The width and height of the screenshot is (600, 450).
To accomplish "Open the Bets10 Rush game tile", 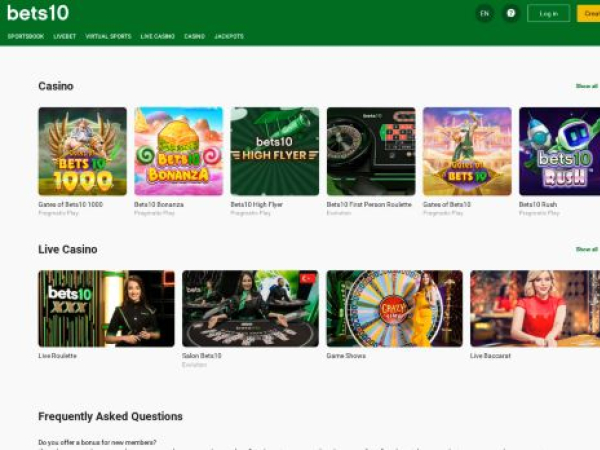I will [560, 151].
